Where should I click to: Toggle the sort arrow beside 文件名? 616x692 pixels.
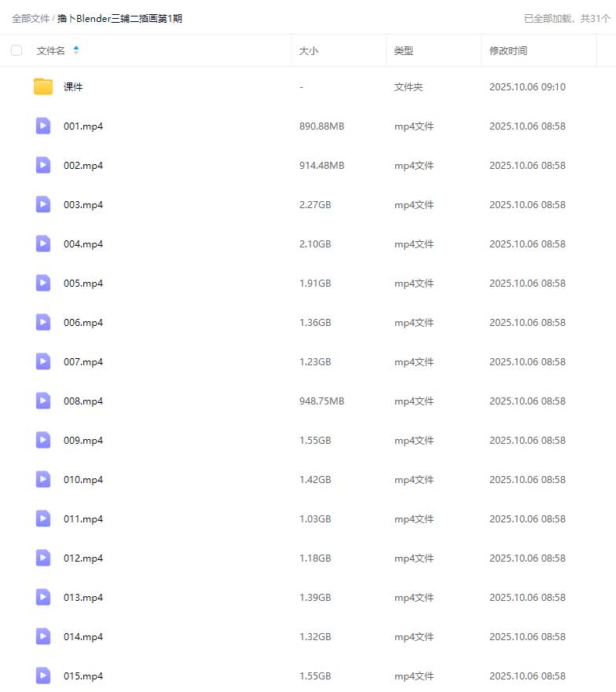tap(76, 50)
